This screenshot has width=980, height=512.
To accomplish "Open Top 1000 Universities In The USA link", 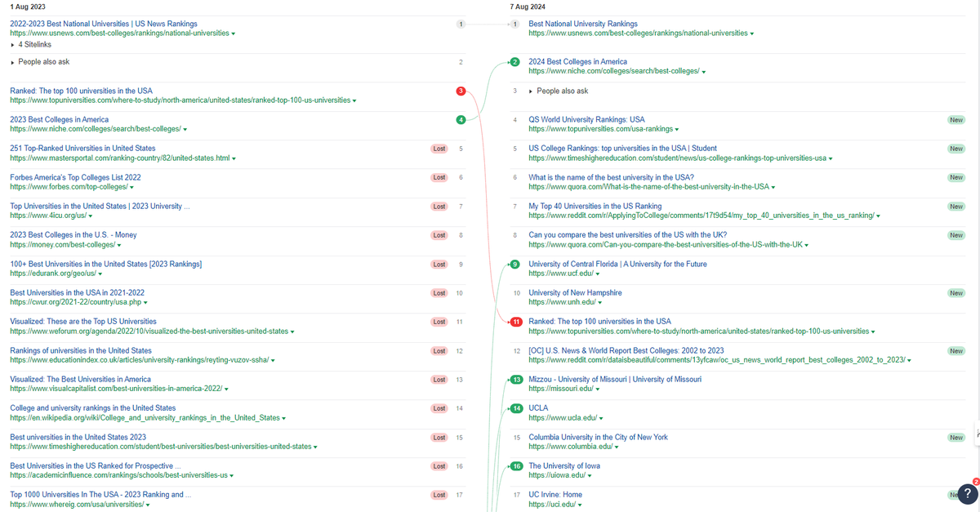I will (x=100, y=495).
